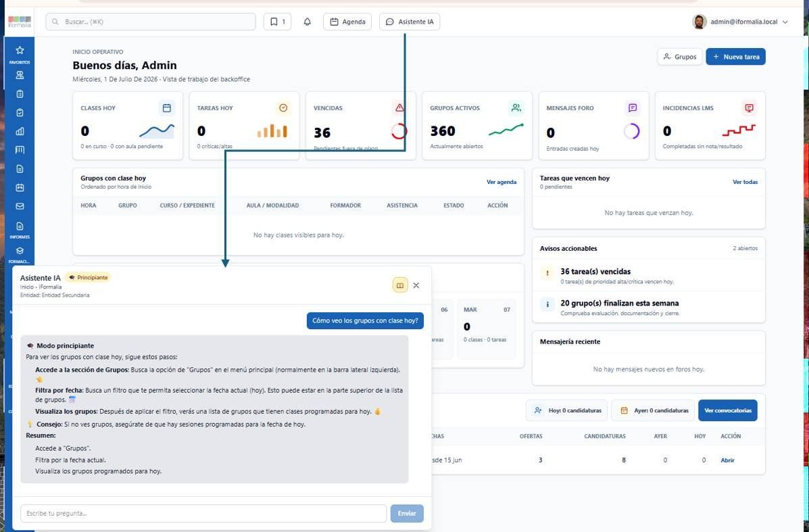
Task: Click the notifications bell icon
Action: (x=307, y=22)
